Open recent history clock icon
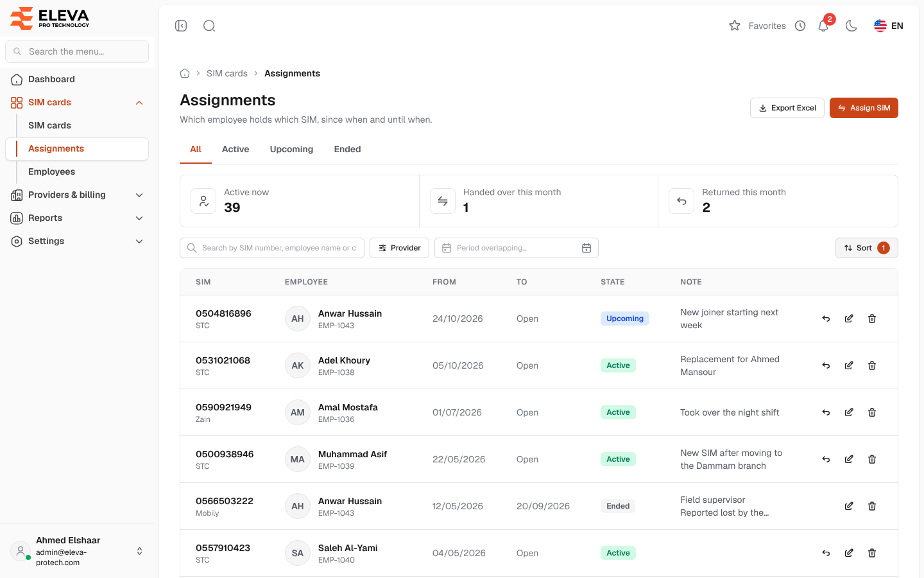 tap(800, 26)
